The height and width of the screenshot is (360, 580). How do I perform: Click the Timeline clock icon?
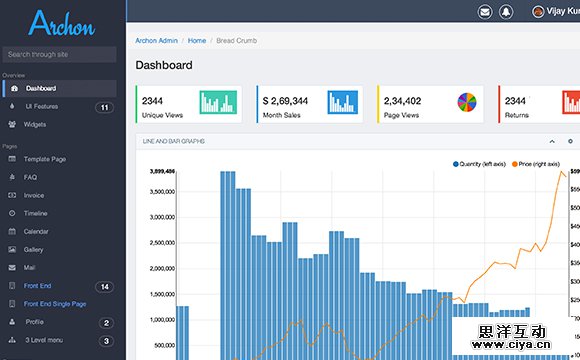12,213
